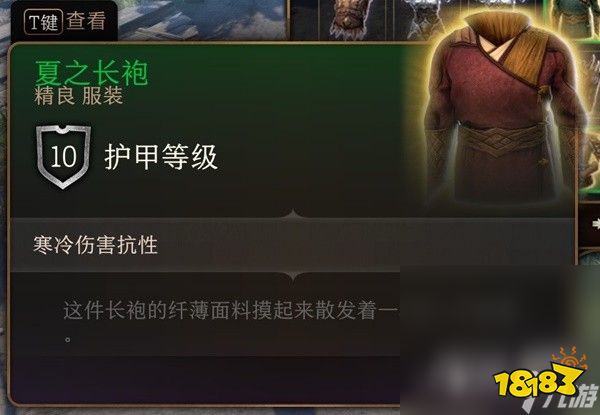
Task: Click the robe description text starting with 这件长袍
Action: pyautogui.click(x=232, y=319)
